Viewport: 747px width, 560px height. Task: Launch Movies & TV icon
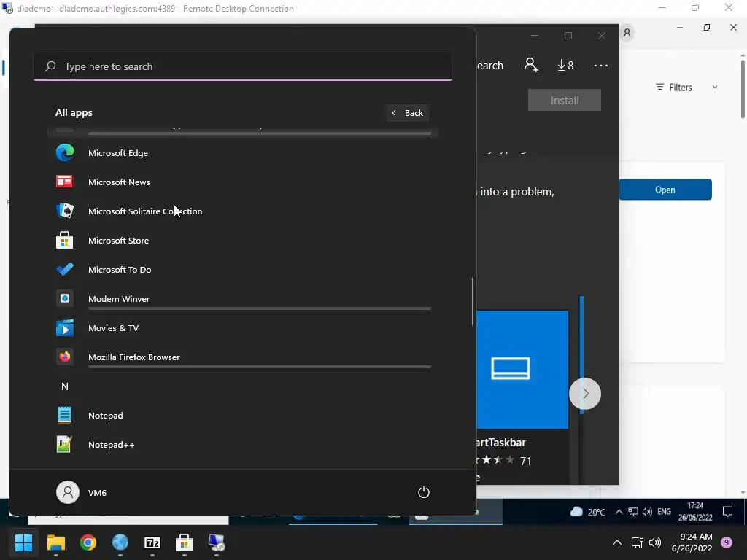click(65, 328)
